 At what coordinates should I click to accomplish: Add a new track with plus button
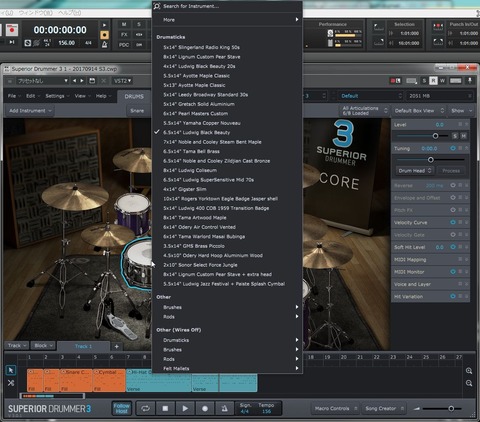(x=116, y=346)
